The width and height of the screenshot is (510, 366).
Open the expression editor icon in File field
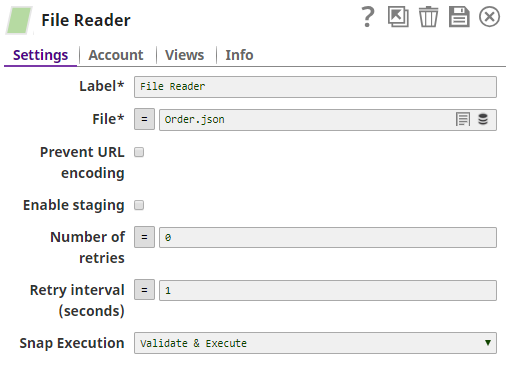(x=463, y=119)
